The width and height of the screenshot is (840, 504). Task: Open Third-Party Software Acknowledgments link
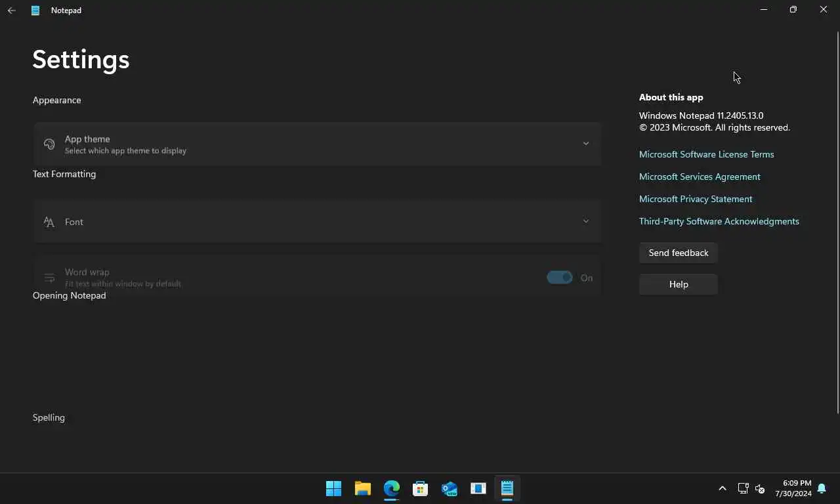[719, 221]
